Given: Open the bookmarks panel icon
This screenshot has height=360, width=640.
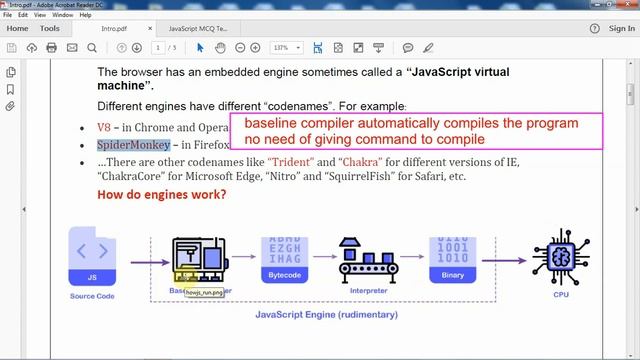Looking at the screenshot, I should pos(11,89).
